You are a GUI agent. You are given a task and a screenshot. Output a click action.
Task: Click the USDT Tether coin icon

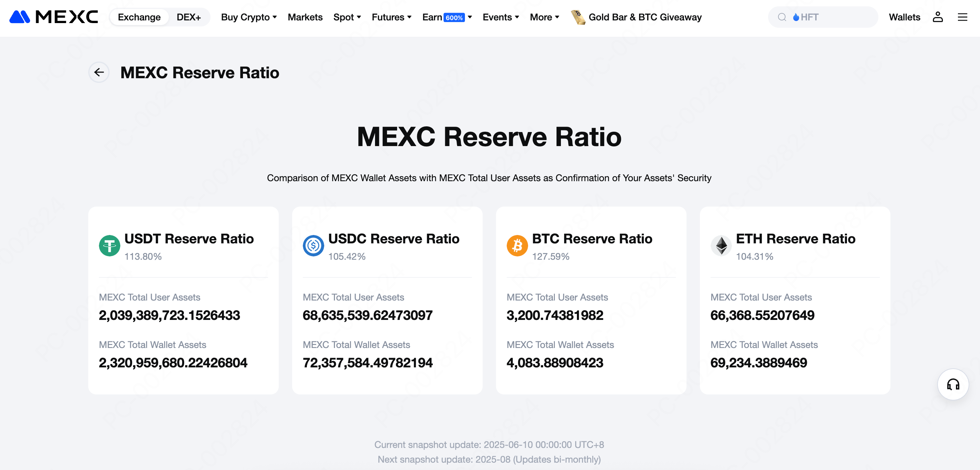[110, 246]
